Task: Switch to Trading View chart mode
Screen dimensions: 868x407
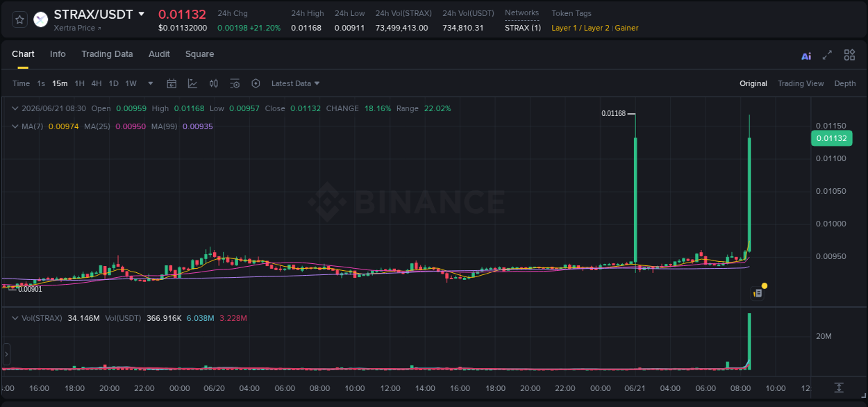Action: [x=801, y=83]
